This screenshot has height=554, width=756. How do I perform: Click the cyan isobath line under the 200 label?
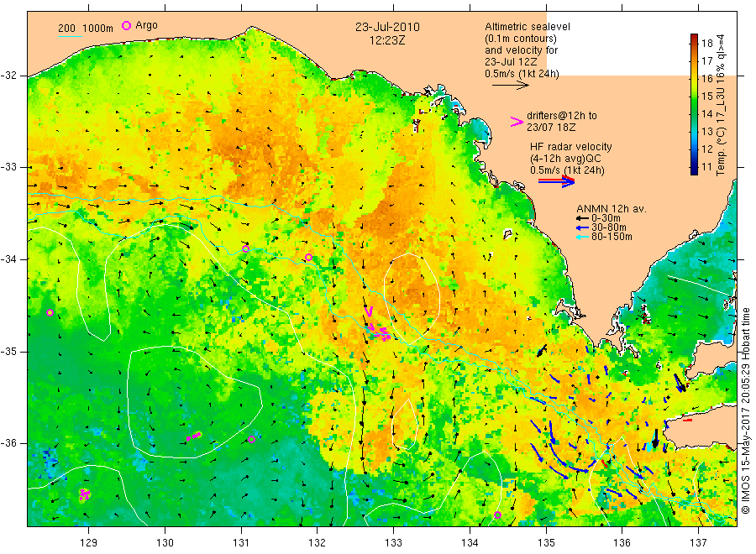click(70, 35)
